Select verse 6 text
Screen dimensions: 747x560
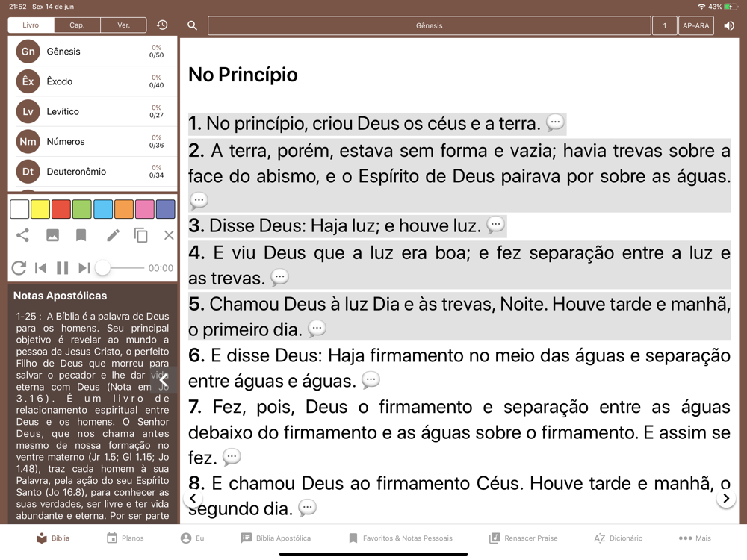pyautogui.click(x=459, y=367)
